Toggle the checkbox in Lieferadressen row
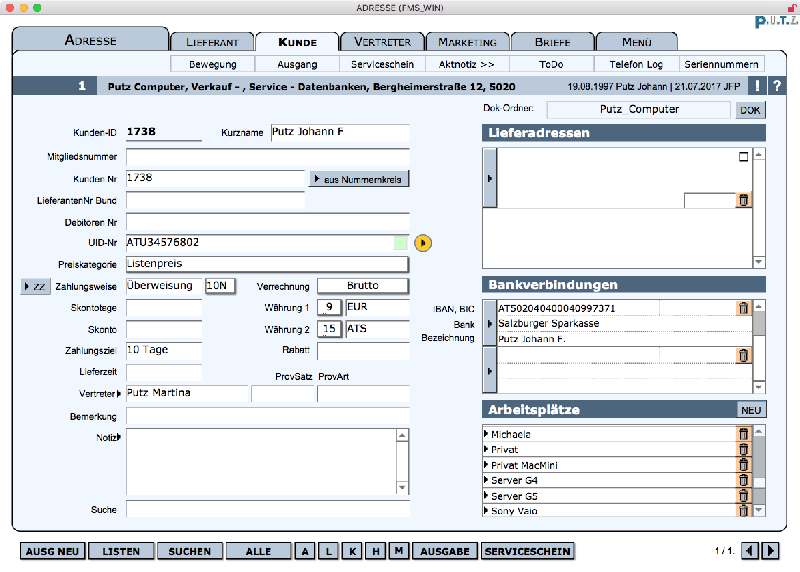Screen dimensions: 800x572 (743, 157)
